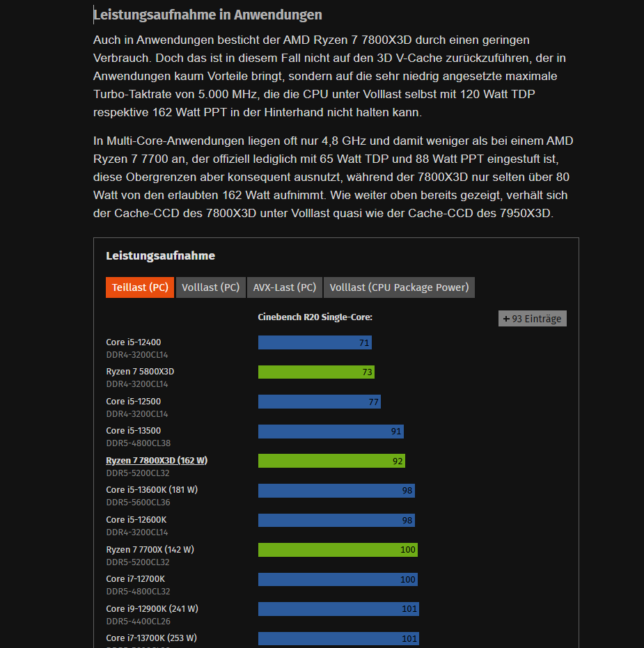Click the Core i5-12500 bar showing 77
This screenshot has height=648, width=644.
[x=320, y=402]
